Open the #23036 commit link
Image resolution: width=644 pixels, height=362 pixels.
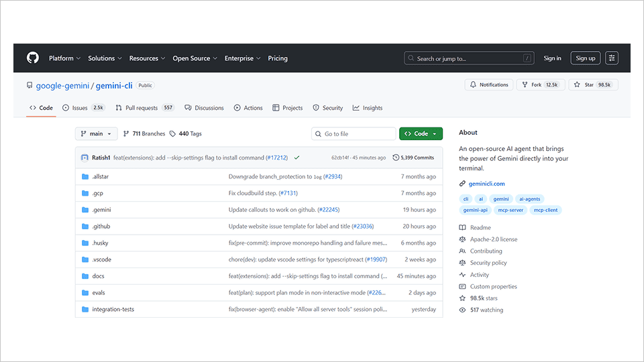(x=363, y=226)
